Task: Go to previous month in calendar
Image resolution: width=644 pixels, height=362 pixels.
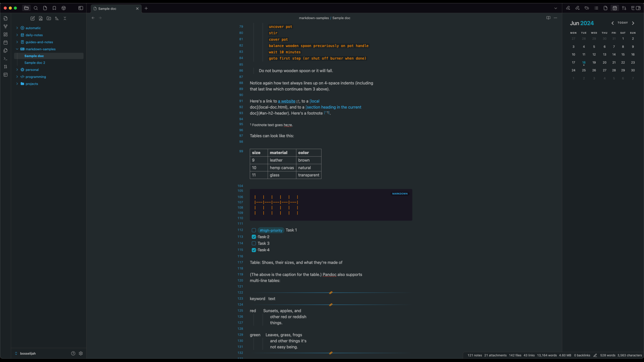Action: [x=612, y=23]
